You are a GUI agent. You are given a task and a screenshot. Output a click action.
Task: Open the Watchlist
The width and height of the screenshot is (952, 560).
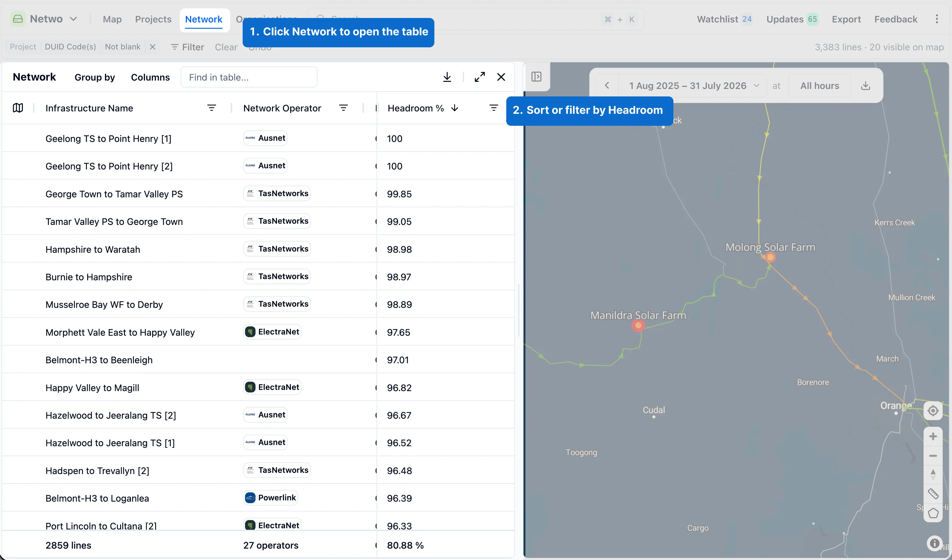(x=724, y=19)
